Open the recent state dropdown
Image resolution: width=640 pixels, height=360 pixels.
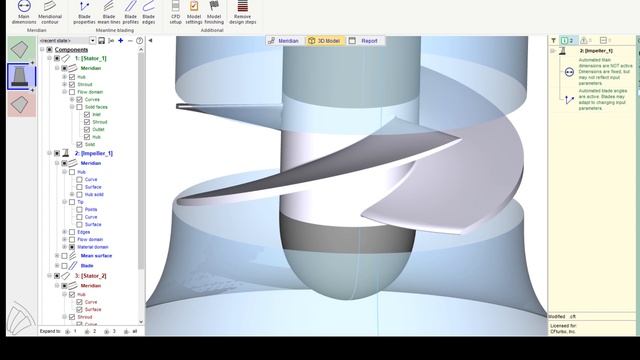93,40
